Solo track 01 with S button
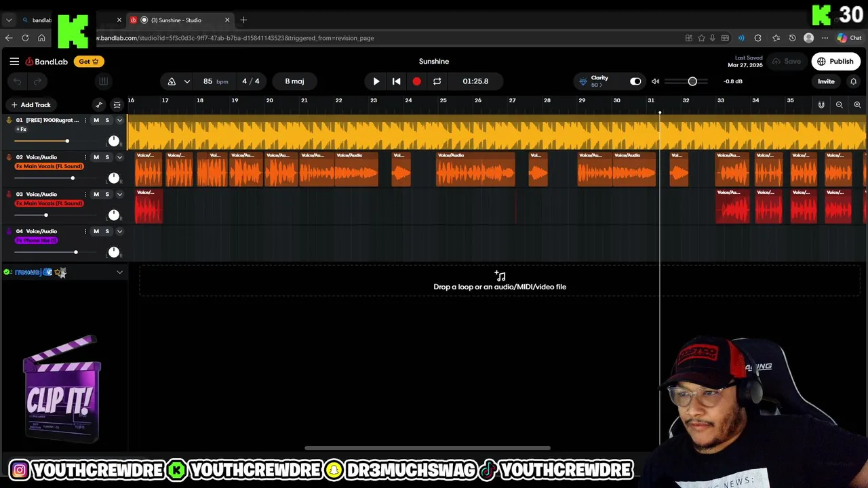This screenshot has width=868, height=488. pyautogui.click(x=106, y=121)
